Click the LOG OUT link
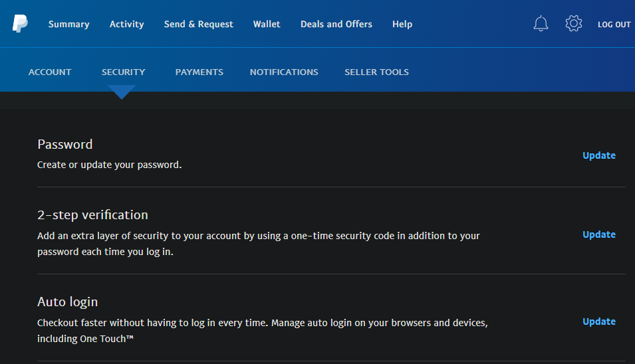The height and width of the screenshot is (364, 635). tap(614, 25)
